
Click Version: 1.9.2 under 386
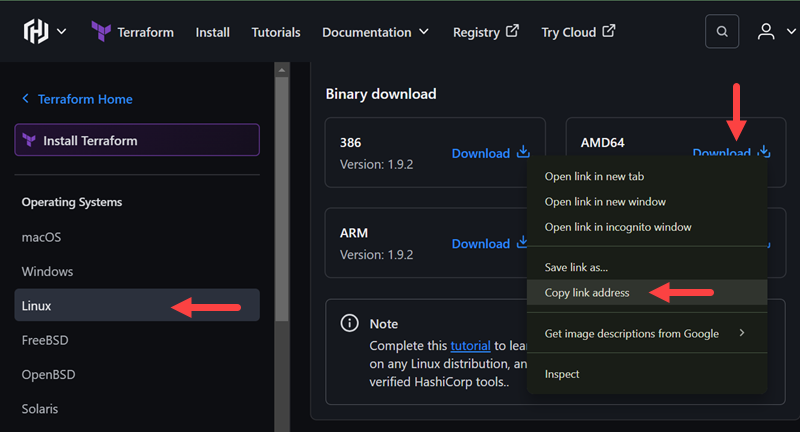pos(377,164)
